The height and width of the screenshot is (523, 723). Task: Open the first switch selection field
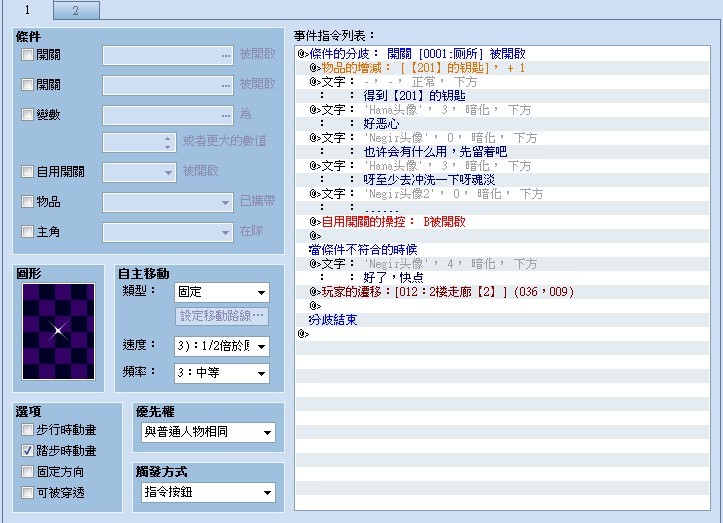tap(168, 55)
